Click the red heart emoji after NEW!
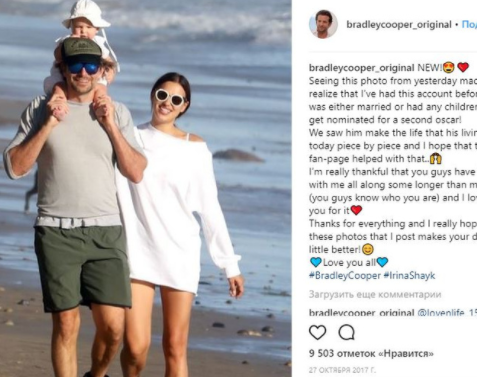 point(463,67)
